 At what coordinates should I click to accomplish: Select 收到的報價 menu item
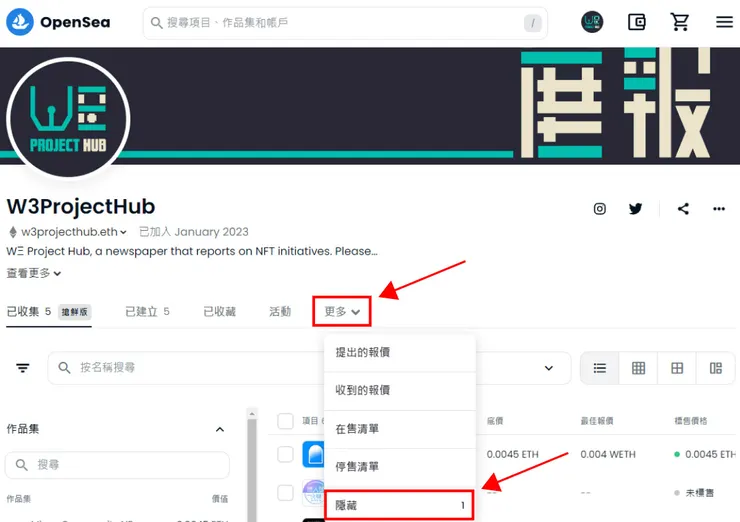tap(400, 390)
